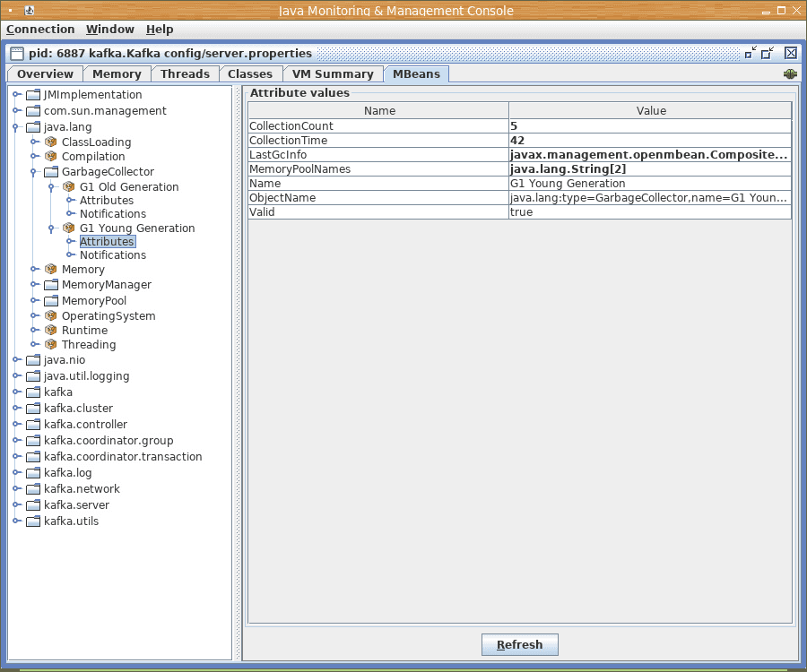Click the split pane divider handle
The height and width of the screenshot is (672, 807).
point(238,373)
